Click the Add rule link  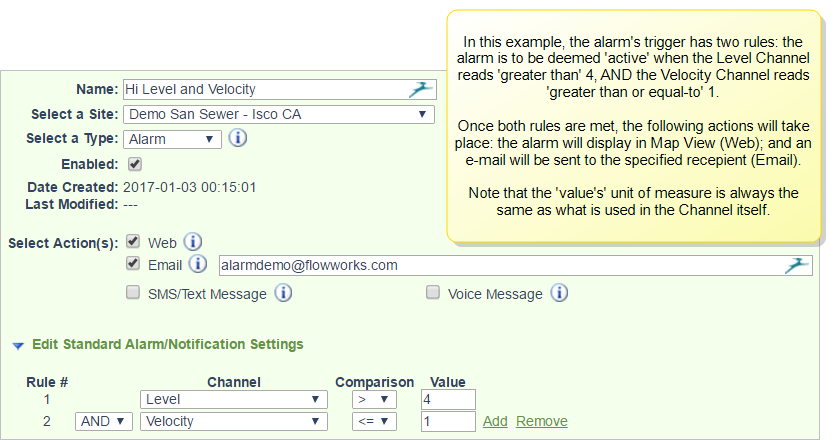pyautogui.click(x=495, y=421)
